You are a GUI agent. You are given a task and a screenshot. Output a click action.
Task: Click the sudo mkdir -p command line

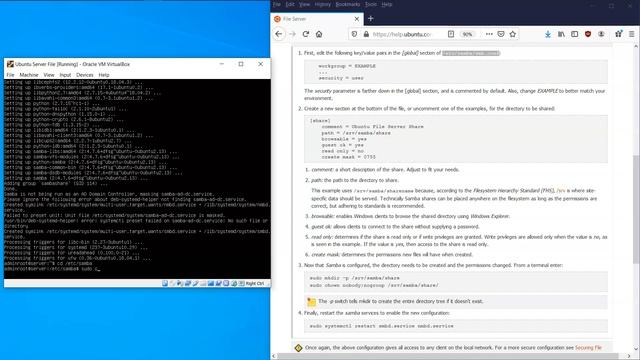354,278
